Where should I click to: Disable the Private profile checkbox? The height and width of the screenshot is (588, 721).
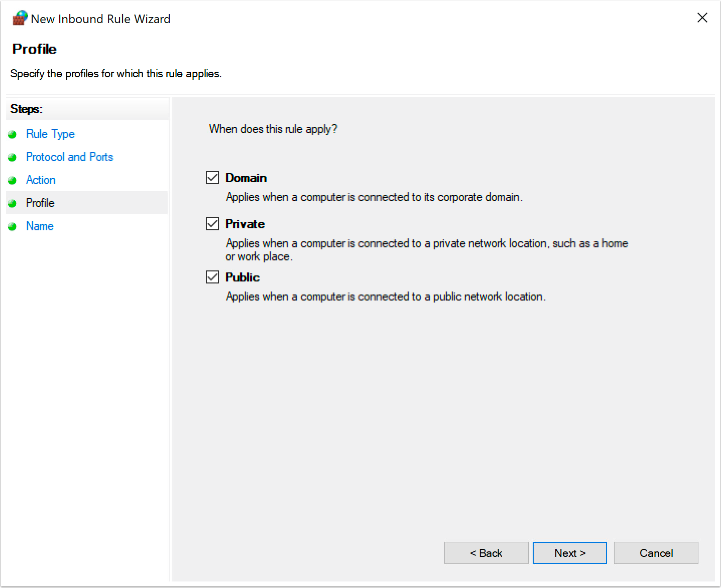212,223
